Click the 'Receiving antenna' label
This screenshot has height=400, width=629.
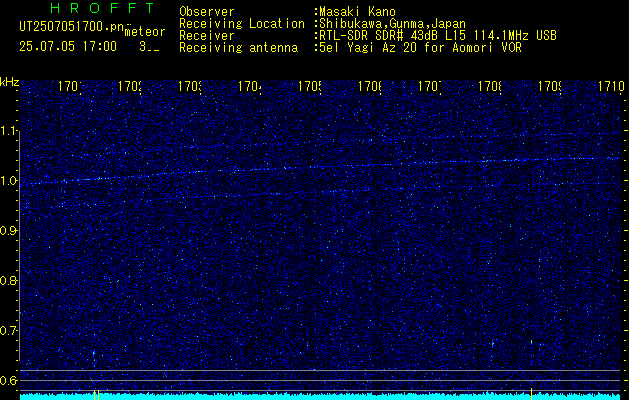pyautogui.click(x=238, y=48)
